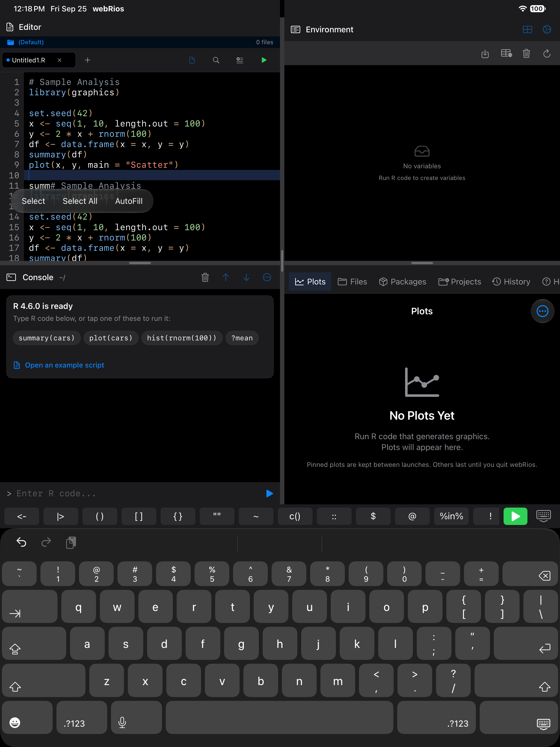Switch to the Files tab
Image resolution: width=560 pixels, height=747 pixels.
[352, 282]
